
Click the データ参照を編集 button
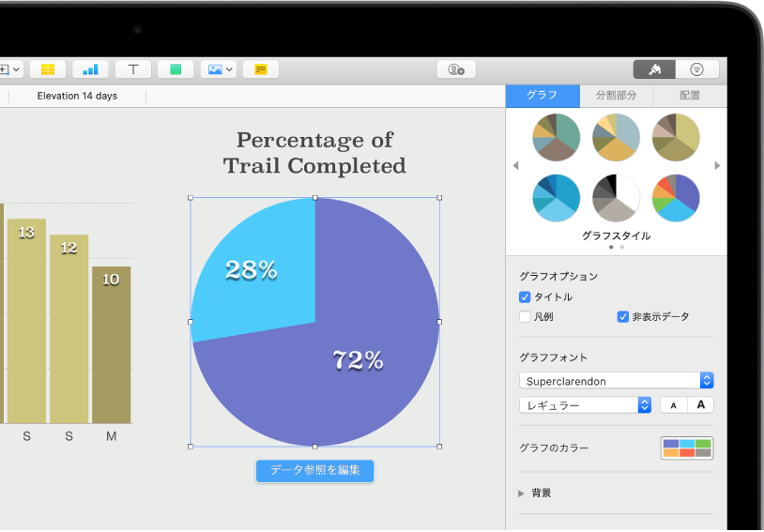314,471
